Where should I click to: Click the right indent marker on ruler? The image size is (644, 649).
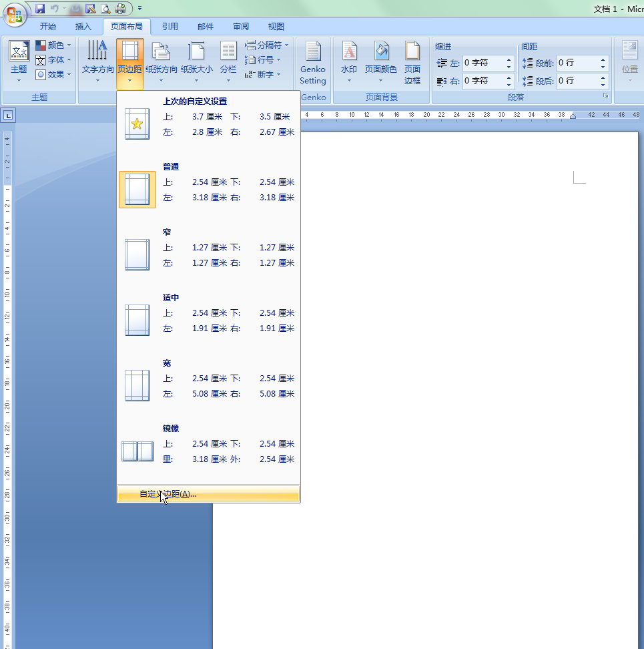pyautogui.click(x=573, y=116)
